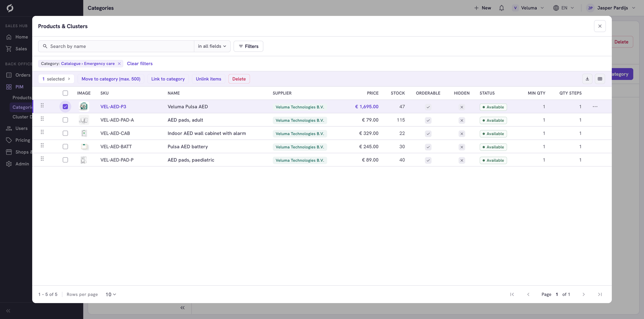Click Move to category (max. 500)

pos(111,79)
